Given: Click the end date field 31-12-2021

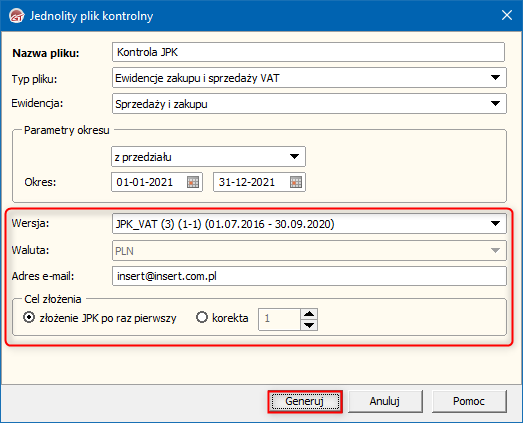Looking at the screenshot, I should (251, 182).
